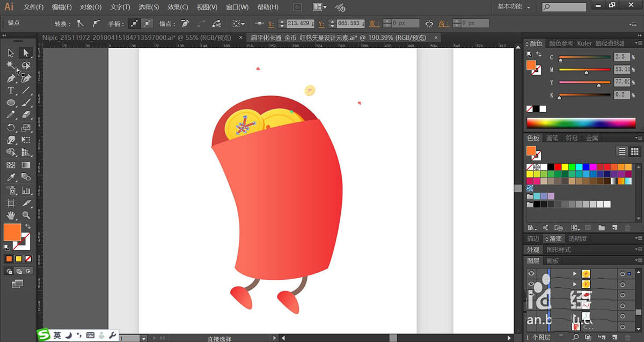
Task: Choose the Pen tool
Action: 10,78
